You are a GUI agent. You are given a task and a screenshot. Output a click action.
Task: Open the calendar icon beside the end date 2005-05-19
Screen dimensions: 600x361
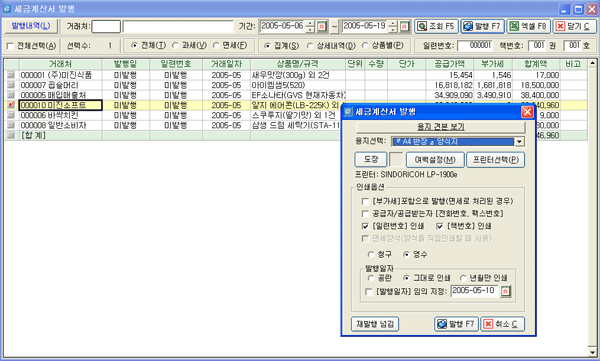[404, 26]
